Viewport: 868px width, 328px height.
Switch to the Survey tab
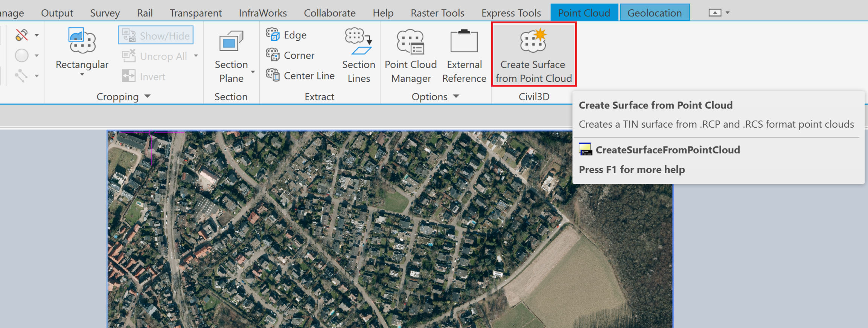point(105,13)
